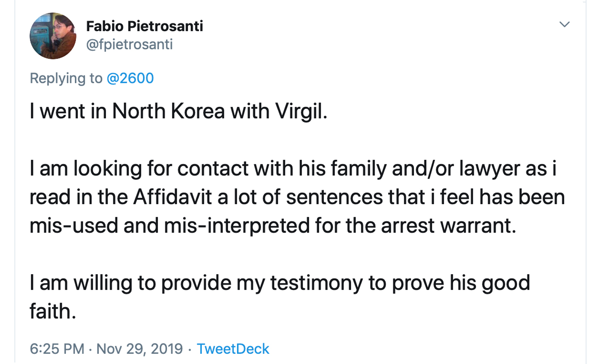607x364 pixels.
Task: Click the 6:25 PM timestamp
Action: (57, 349)
